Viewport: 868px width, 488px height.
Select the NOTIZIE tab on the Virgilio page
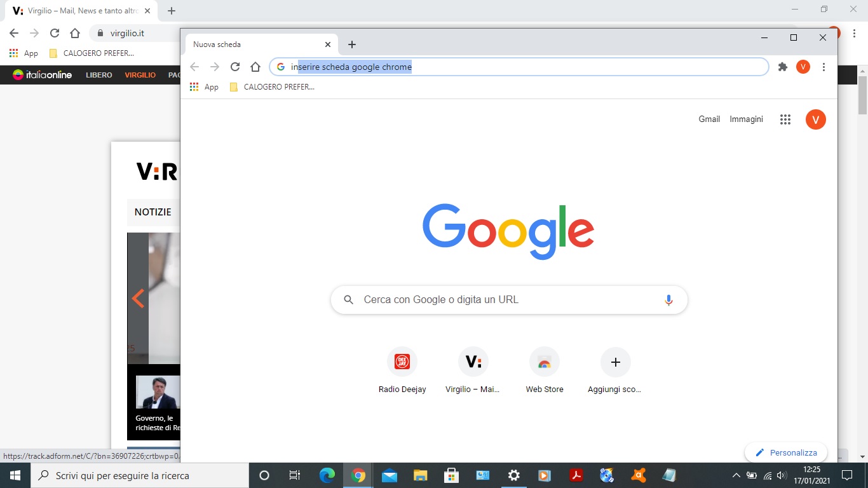click(153, 212)
